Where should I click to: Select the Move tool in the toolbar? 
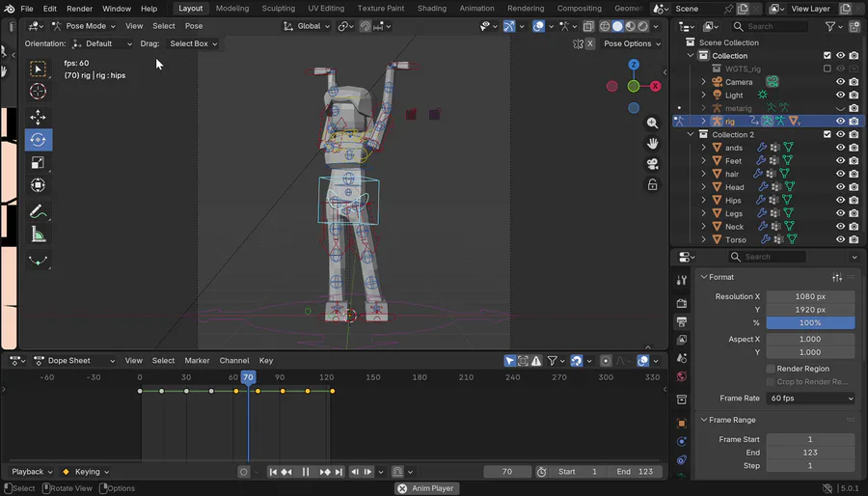[x=39, y=117]
